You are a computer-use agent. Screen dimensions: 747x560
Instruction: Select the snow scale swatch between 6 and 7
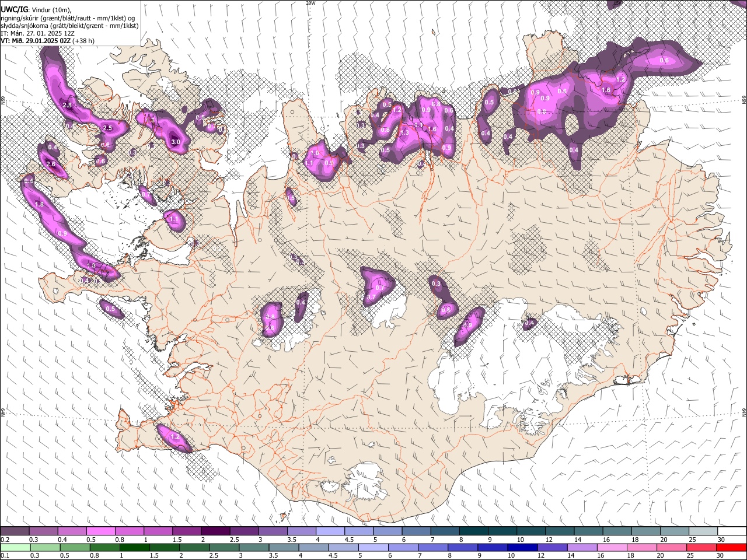417,531
